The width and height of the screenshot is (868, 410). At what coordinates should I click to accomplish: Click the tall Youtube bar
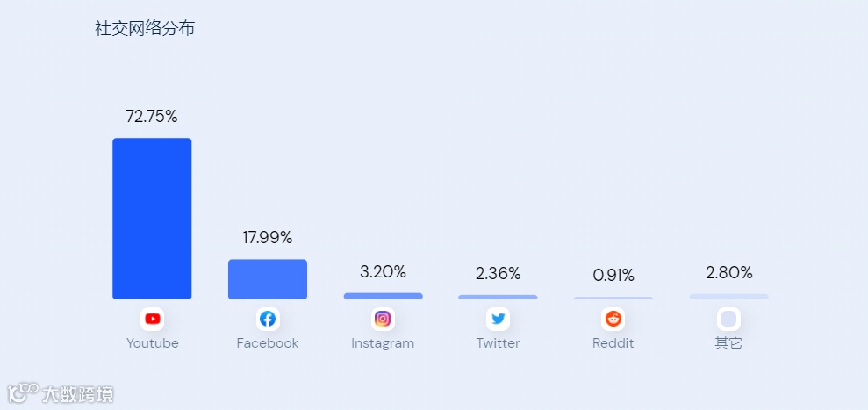point(152,219)
